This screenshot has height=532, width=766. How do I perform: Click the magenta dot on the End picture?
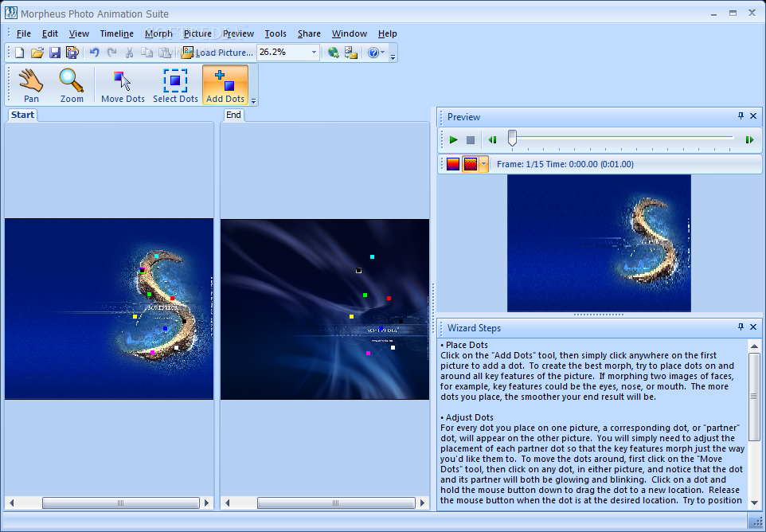click(x=368, y=353)
